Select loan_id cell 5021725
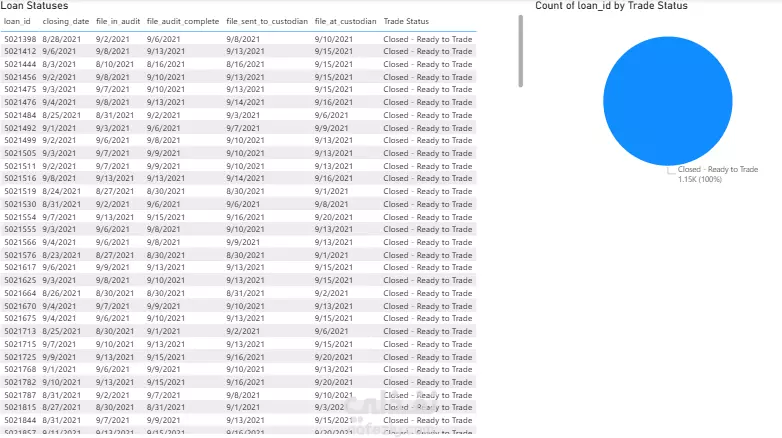 tap(20, 357)
